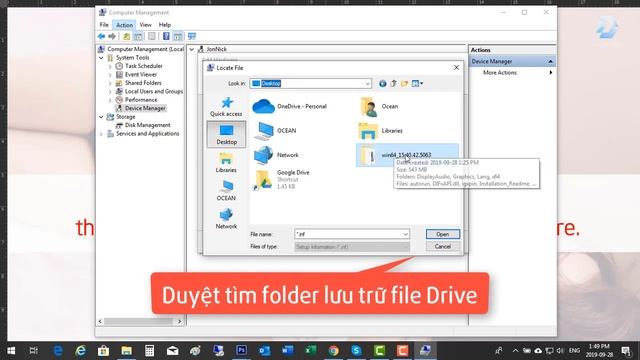Click the Up one level toolbar icon
This screenshot has width=640, height=360.
[127, 36]
